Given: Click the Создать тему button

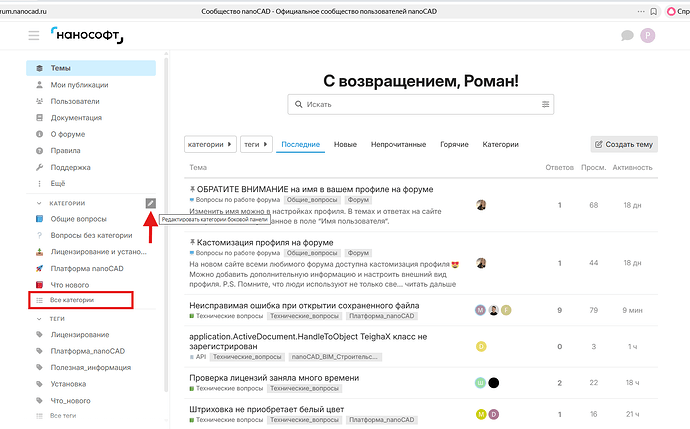Looking at the screenshot, I should pos(624,144).
